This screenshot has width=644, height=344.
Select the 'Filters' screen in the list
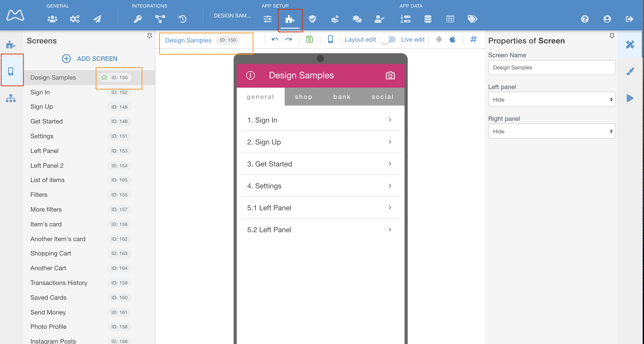point(89,195)
